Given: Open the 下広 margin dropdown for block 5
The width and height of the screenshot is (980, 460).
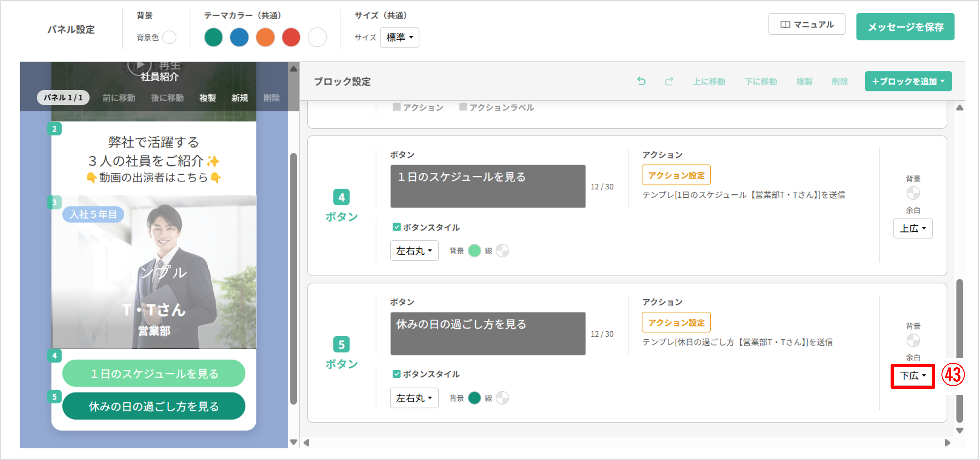Looking at the screenshot, I should tap(912, 376).
